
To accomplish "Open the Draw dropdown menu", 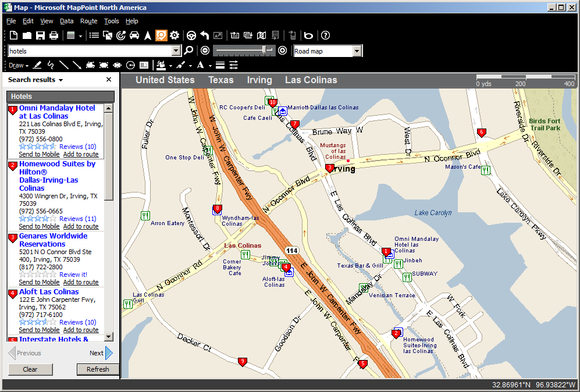I will click(19, 65).
